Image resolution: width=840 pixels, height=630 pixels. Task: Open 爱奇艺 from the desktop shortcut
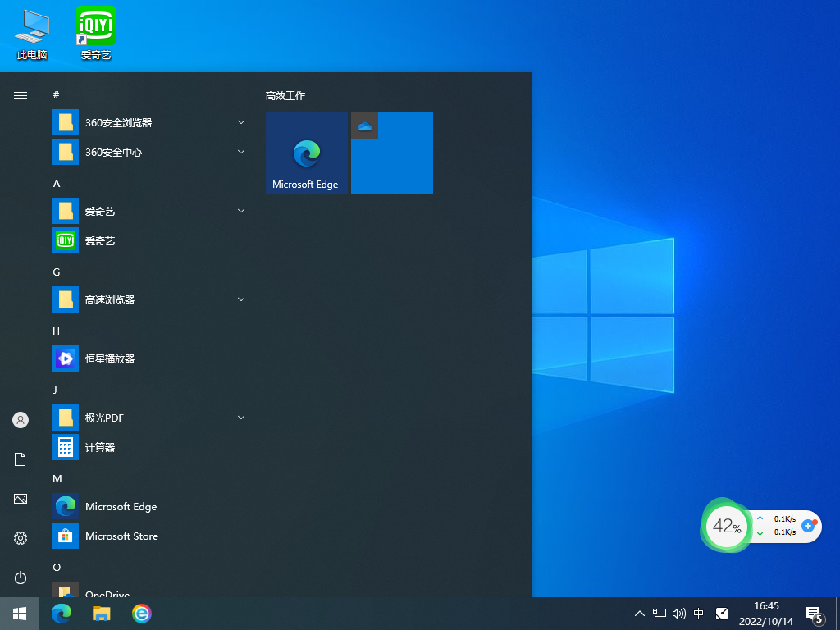click(x=95, y=25)
